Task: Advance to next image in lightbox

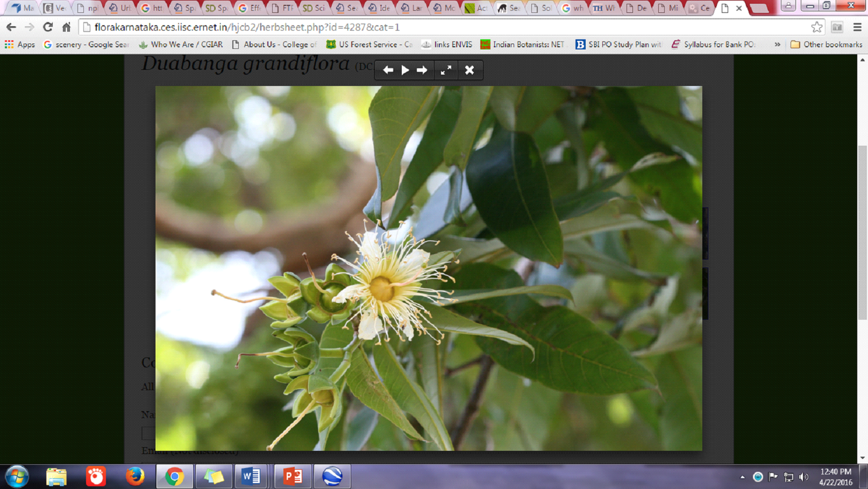Action: coord(422,70)
